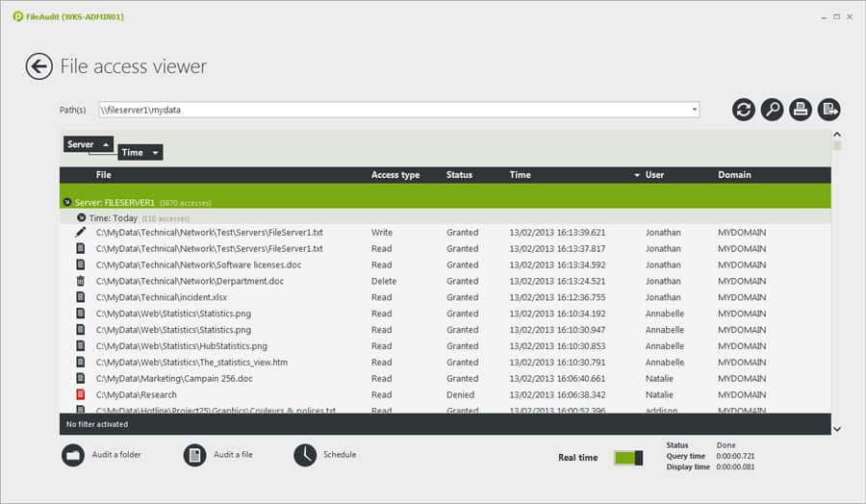Click the Display time value 0:00:00.081
Viewport: 866px width, 504px height.
pos(735,467)
